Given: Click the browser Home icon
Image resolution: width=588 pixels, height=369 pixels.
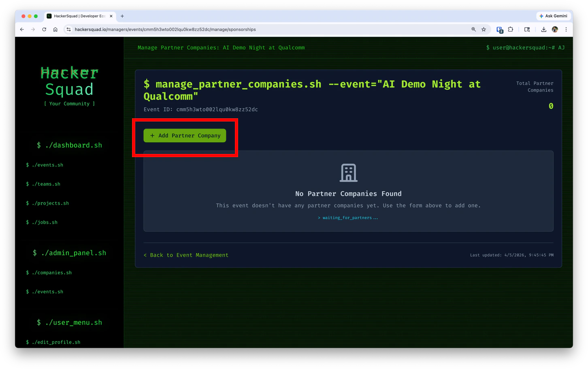Looking at the screenshot, I should 55,29.
